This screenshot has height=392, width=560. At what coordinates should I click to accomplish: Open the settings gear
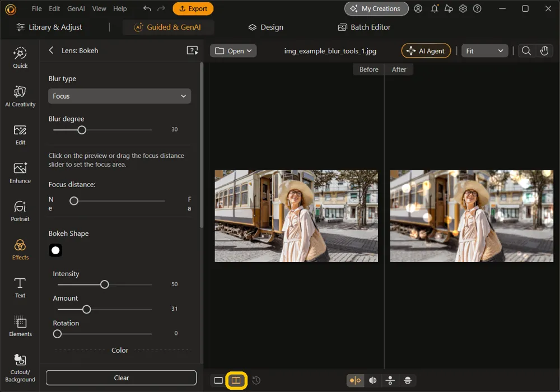click(463, 8)
